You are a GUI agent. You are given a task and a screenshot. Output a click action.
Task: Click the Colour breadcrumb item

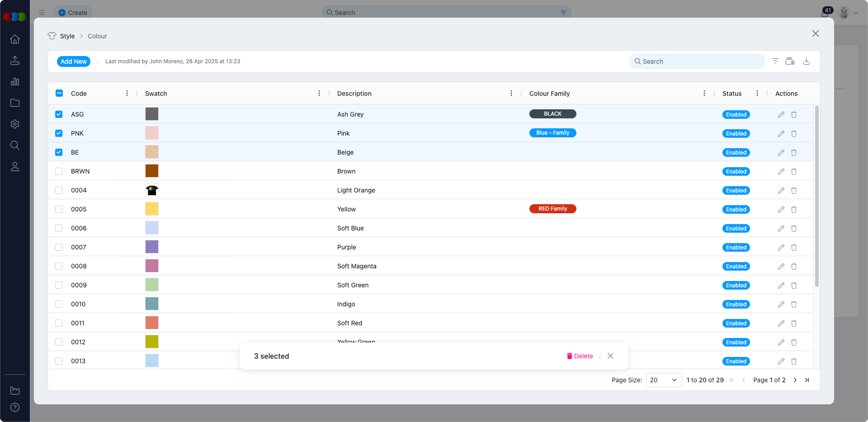pyautogui.click(x=97, y=36)
